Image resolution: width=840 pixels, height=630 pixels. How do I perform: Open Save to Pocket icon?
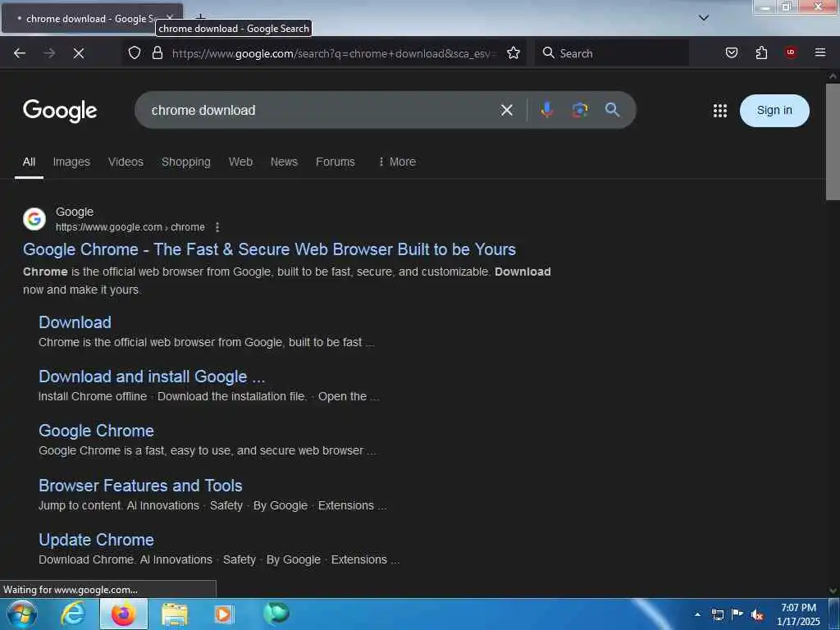point(731,52)
